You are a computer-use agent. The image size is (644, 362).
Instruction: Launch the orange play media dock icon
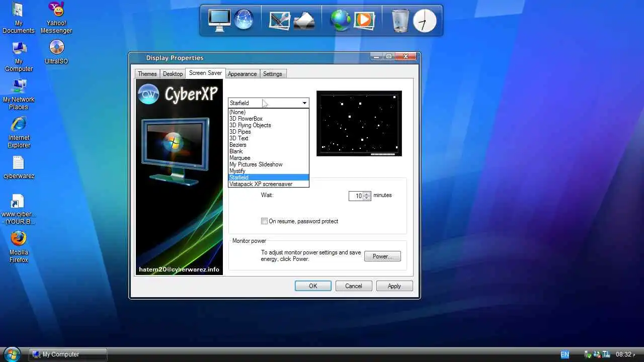tap(364, 20)
